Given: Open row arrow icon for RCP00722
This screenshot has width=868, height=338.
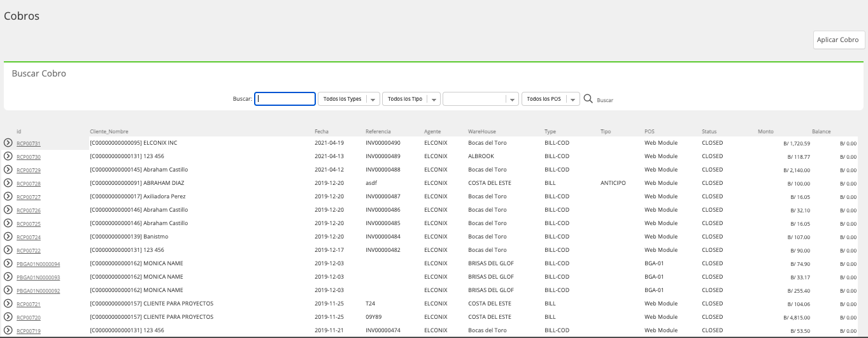Looking at the screenshot, I should (8, 250).
